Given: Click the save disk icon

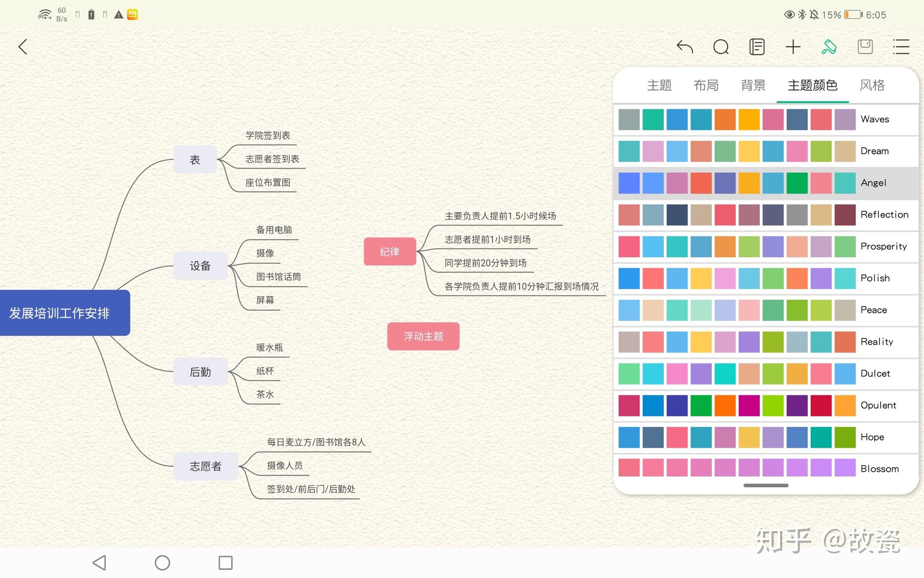Looking at the screenshot, I should pos(865,47).
